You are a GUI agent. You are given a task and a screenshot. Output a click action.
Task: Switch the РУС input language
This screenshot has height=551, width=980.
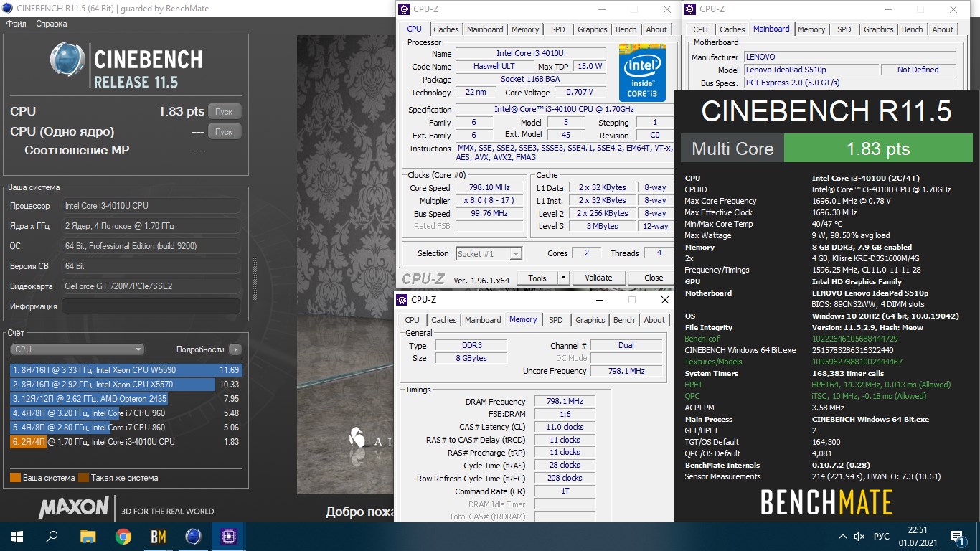click(881, 536)
